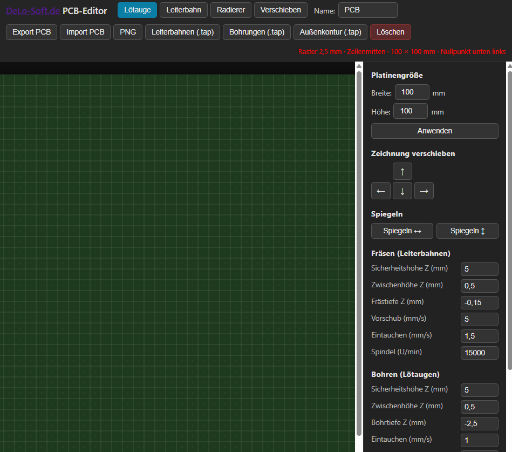This screenshot has width=512, height=452.
Task: Click Export PCB button
Action: point(32,32)
